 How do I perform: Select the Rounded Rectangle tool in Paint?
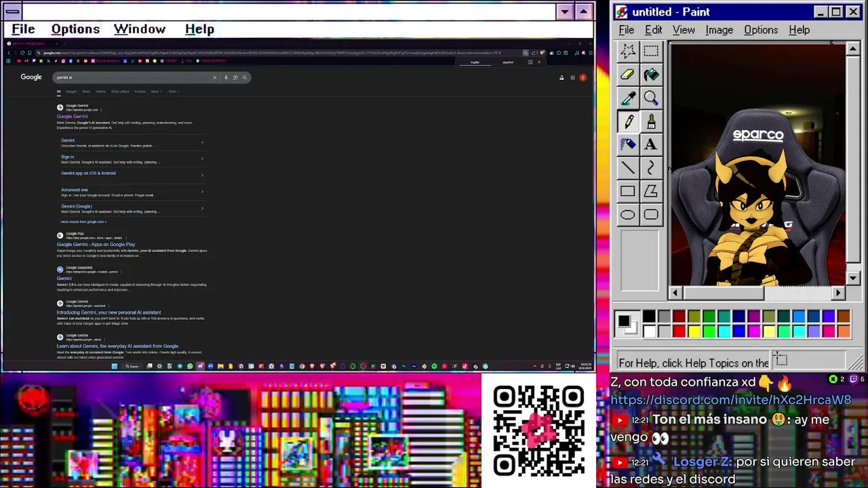(651, 215)
